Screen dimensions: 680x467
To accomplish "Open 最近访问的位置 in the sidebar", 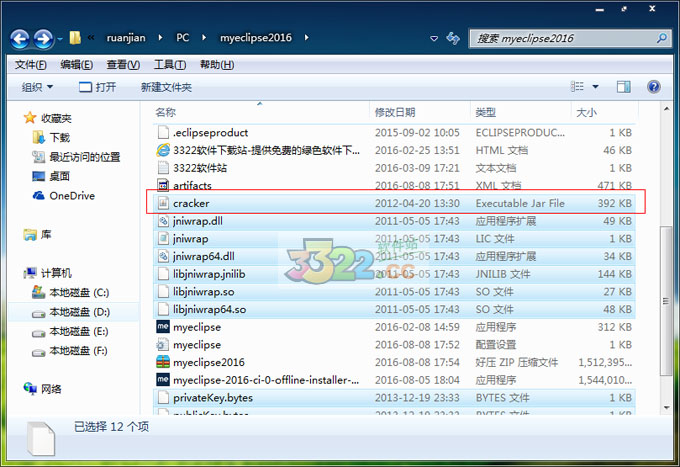I will coord(85,157).
